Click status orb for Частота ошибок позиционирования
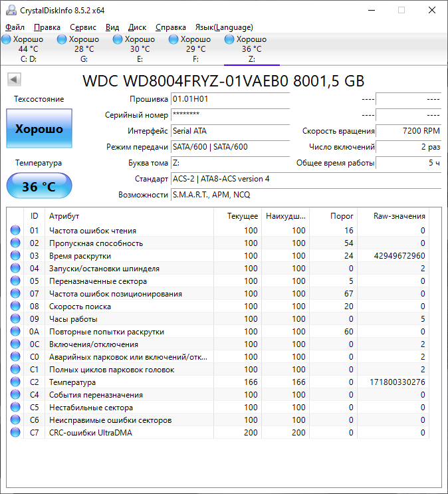Screen dimensions: 448x494 [x=15, y=293]
